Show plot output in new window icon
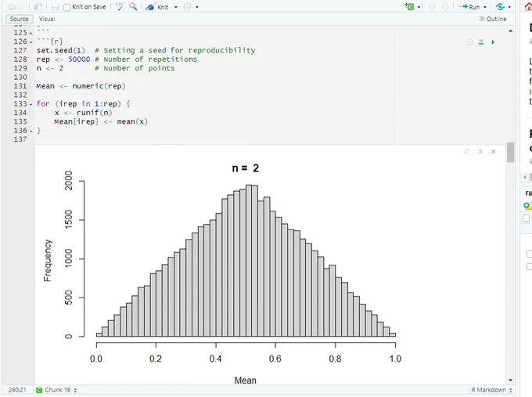The image size is (532, 397). click(467, 151)
